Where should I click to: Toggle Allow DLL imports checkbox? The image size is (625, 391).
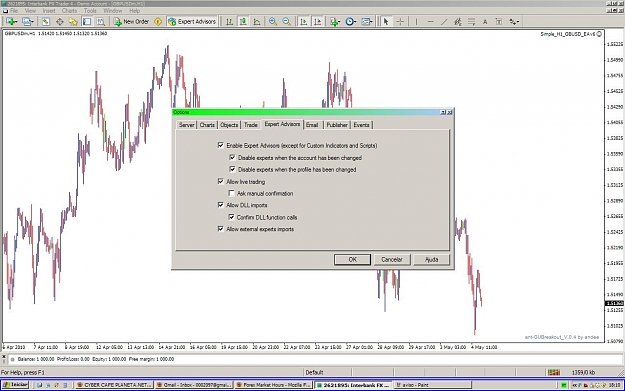pos(220,205)
